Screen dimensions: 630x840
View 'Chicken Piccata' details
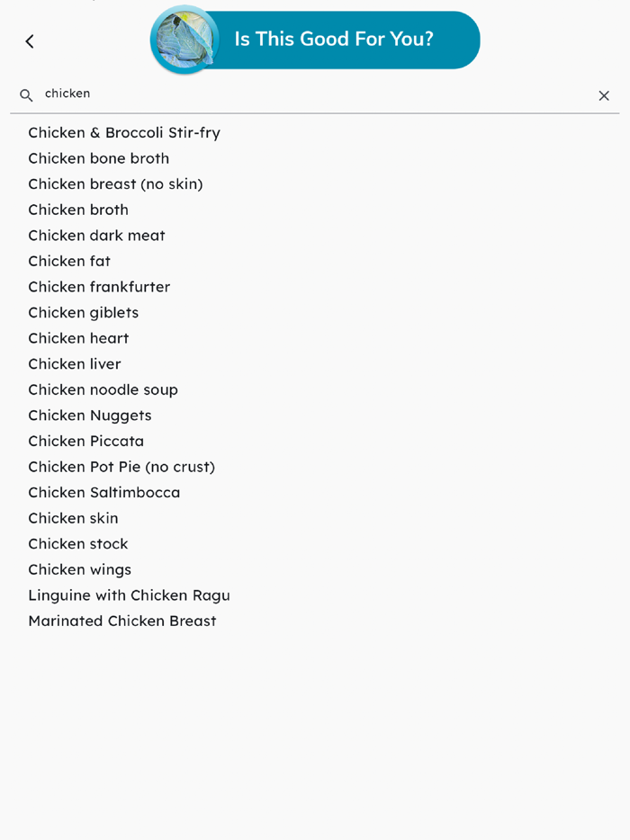pos(85,441)
